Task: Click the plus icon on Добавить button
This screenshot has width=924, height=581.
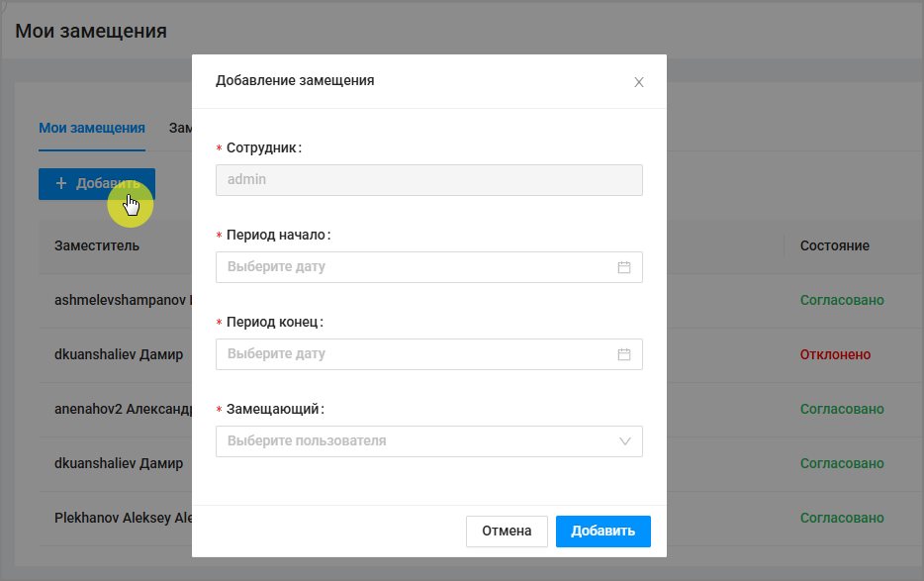Action: coord(61,184)
